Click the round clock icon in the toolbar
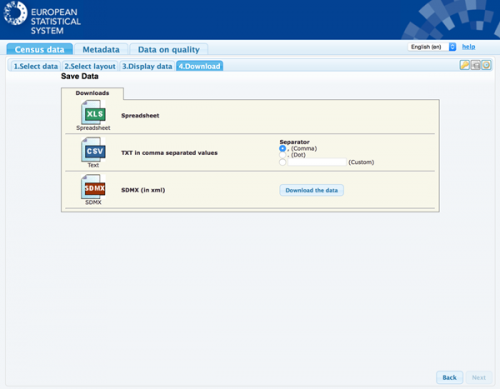 coord(486,65)
